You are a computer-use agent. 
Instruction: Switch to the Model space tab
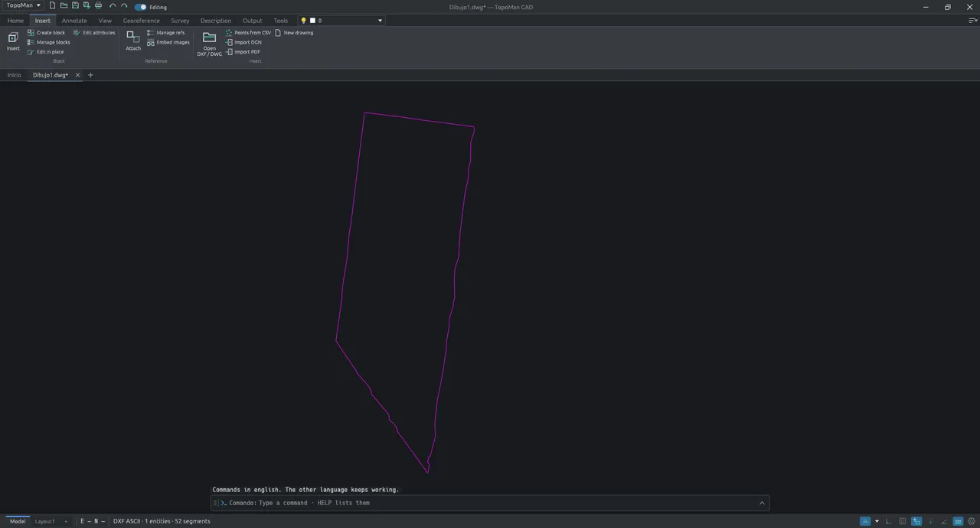click(18, 521)
